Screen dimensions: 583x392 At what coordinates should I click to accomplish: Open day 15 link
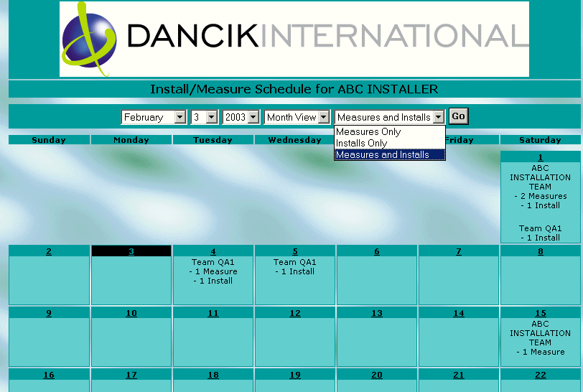click(x=540, y=313)
